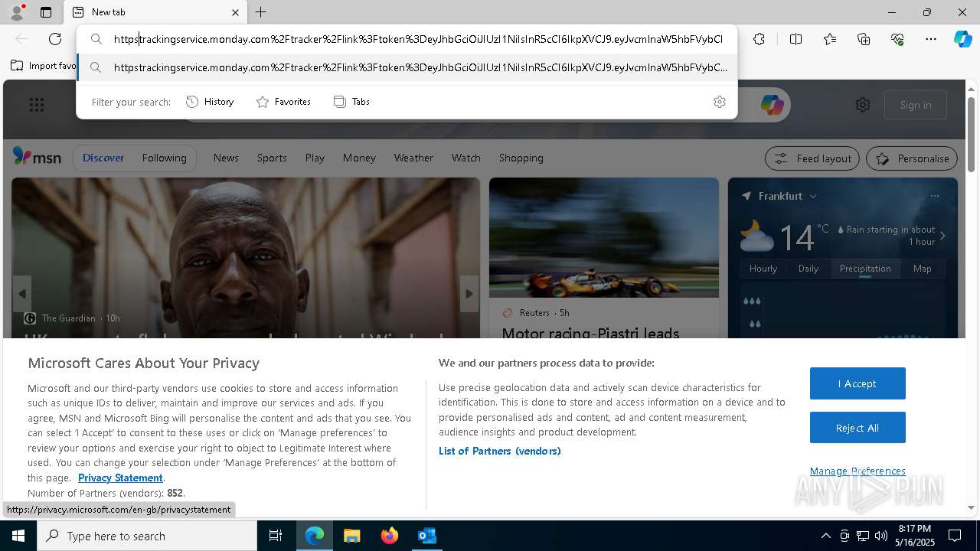This screenshot has height=551, width=980.
Task: Open Browser essentials heart icon
Action: pyautogui.click(x=897, y=39)
